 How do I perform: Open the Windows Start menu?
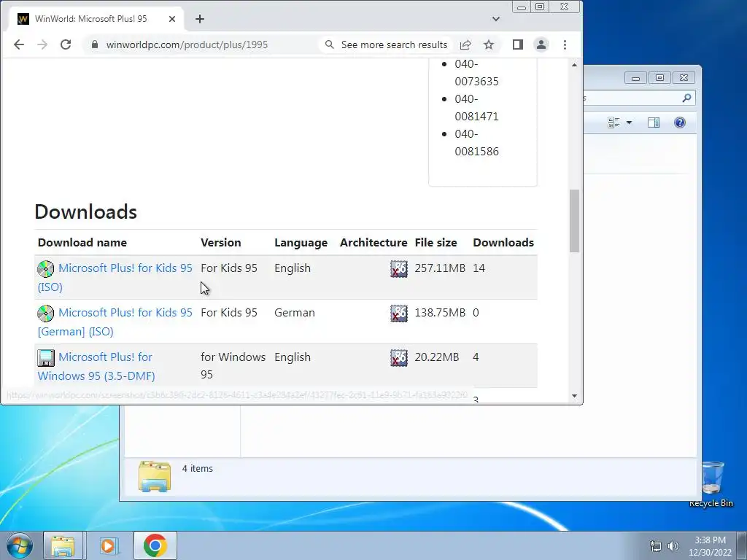20,545
